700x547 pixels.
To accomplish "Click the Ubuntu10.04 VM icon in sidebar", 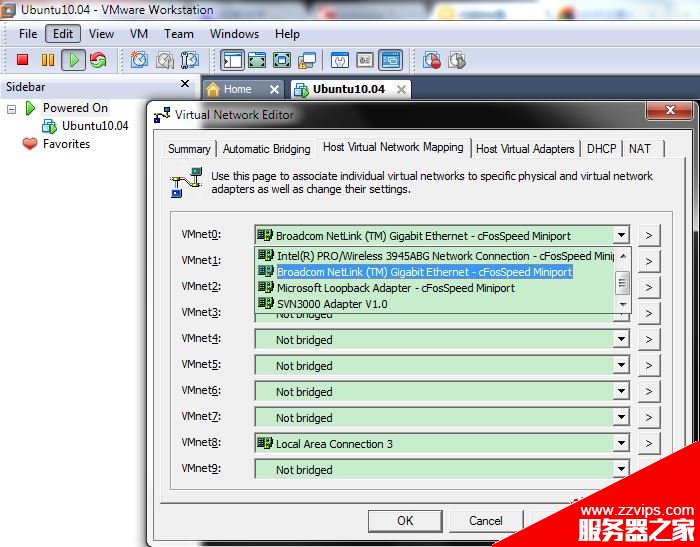I will point(49,126).
